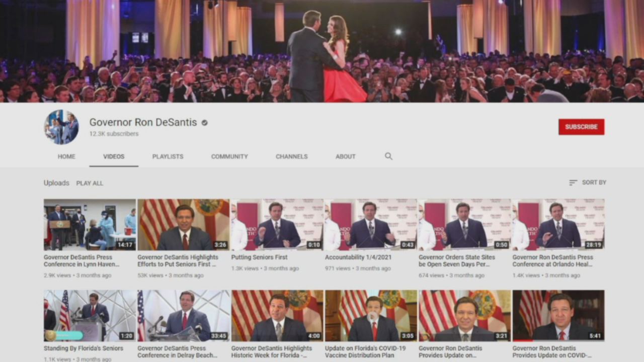The width and height of the screenshot is (644, 362).
Task: Switch to the About tab
Action: pos(346,156)
